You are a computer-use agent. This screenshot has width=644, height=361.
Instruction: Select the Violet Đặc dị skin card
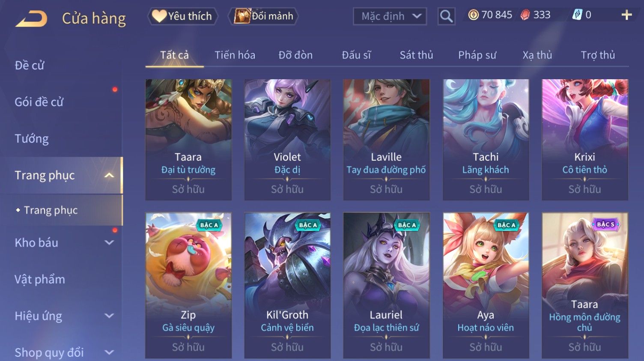pos(287,140)
